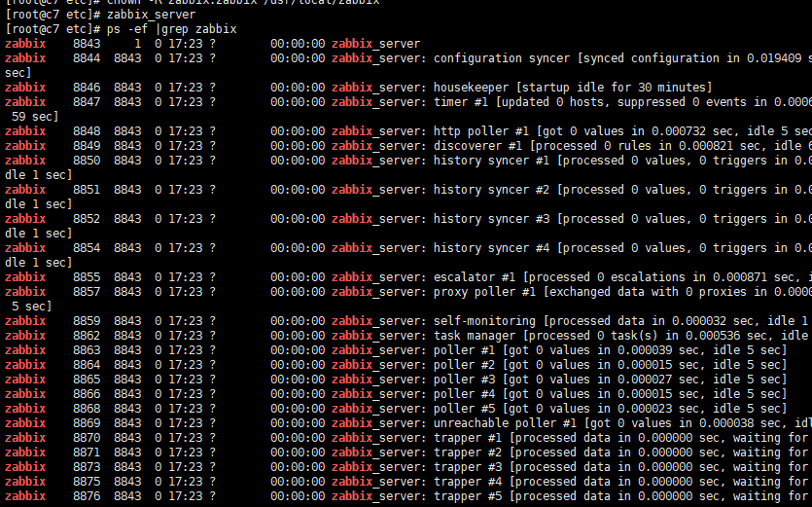This screenshot has height=507, width=812.
Task: Click the 'history syncer #1' text
Action: tap(491, 161)
